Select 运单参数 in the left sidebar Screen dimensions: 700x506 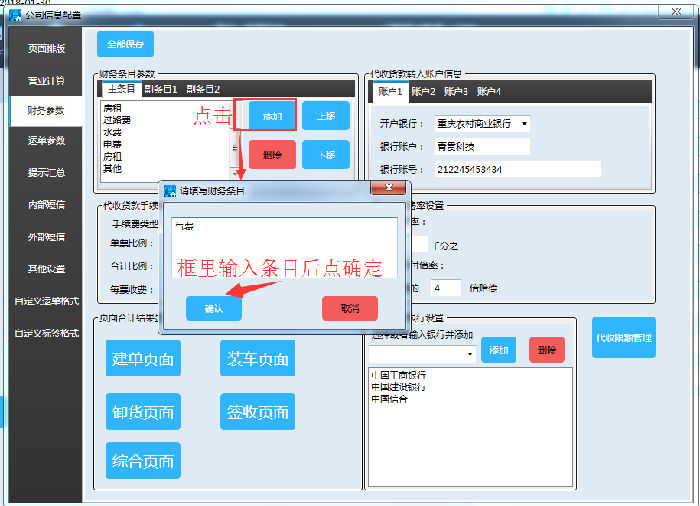[x=46, y=140]
